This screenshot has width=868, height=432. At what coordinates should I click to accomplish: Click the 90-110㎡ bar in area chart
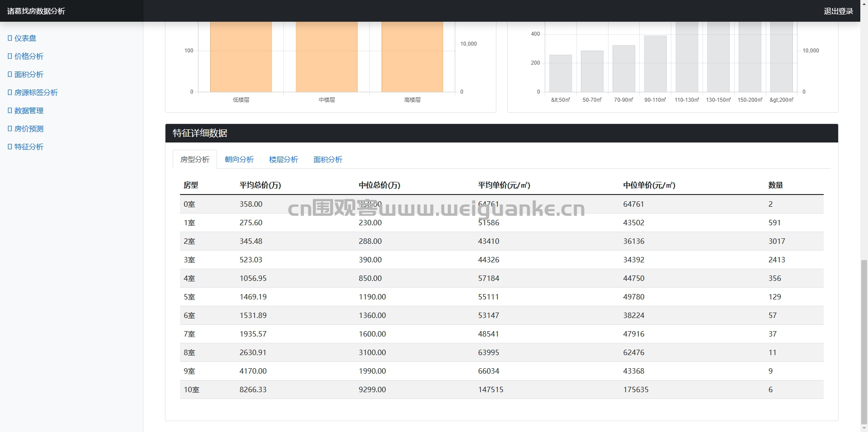pos(656,64)
